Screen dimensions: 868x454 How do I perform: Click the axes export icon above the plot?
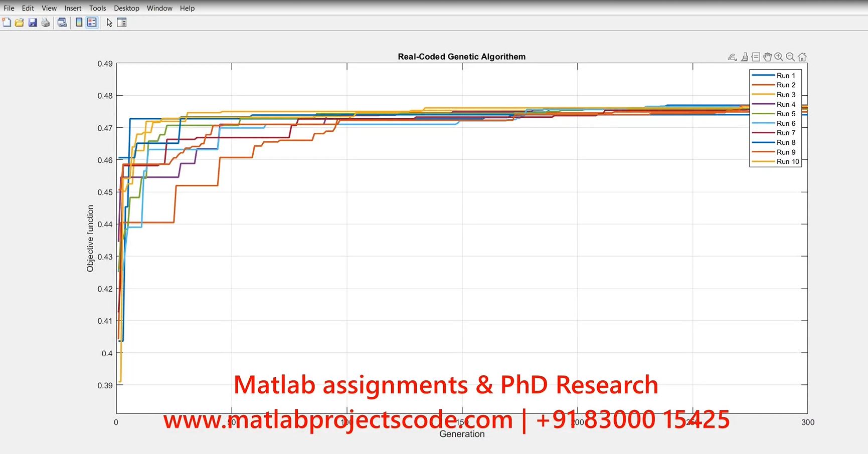click(732, 57)
